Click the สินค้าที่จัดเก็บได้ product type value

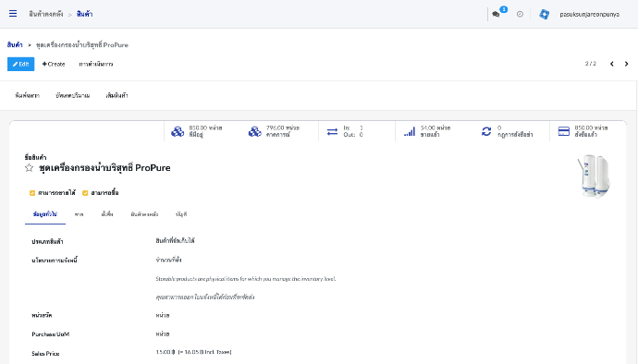point(175,241)
